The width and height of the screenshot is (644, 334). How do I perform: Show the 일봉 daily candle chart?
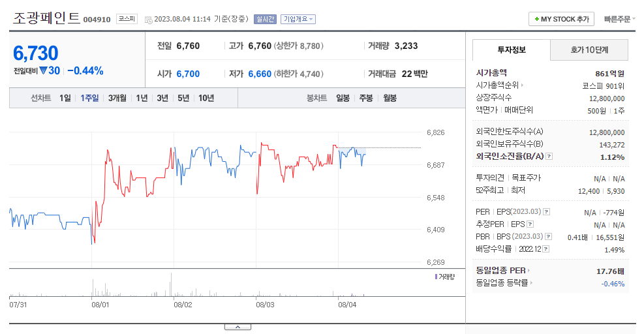click(x=343, y=99)
